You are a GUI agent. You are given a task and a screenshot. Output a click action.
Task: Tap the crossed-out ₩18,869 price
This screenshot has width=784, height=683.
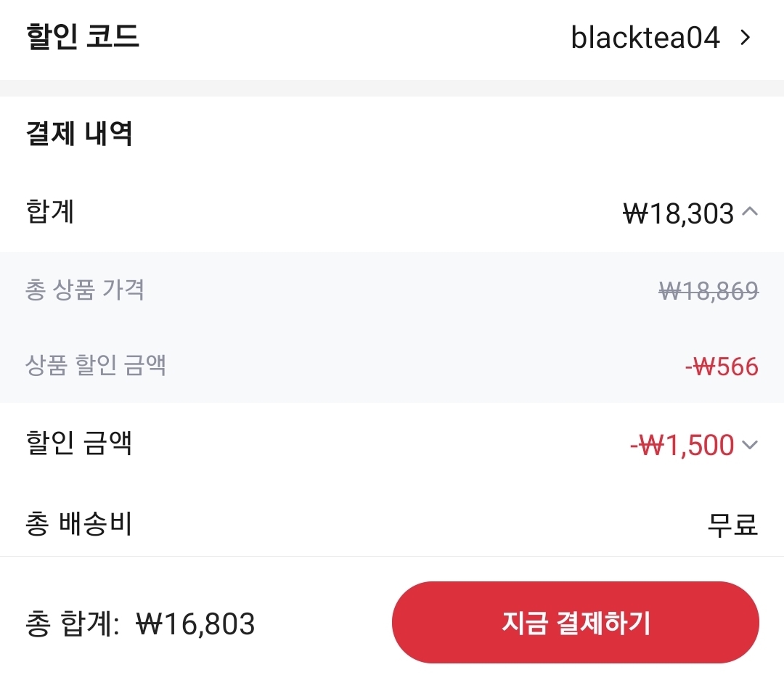point(709,291)
